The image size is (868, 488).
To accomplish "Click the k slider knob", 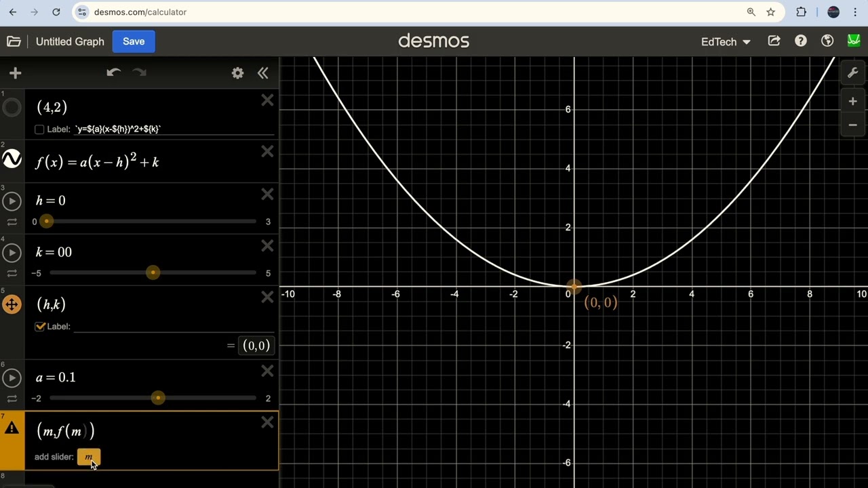I will point(153,272).
